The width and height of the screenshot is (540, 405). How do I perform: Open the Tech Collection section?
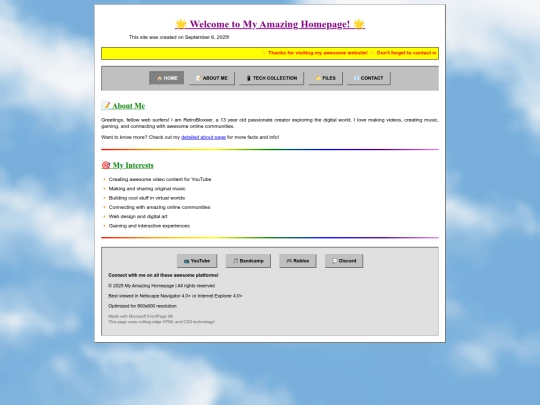(x=271, y=78)
